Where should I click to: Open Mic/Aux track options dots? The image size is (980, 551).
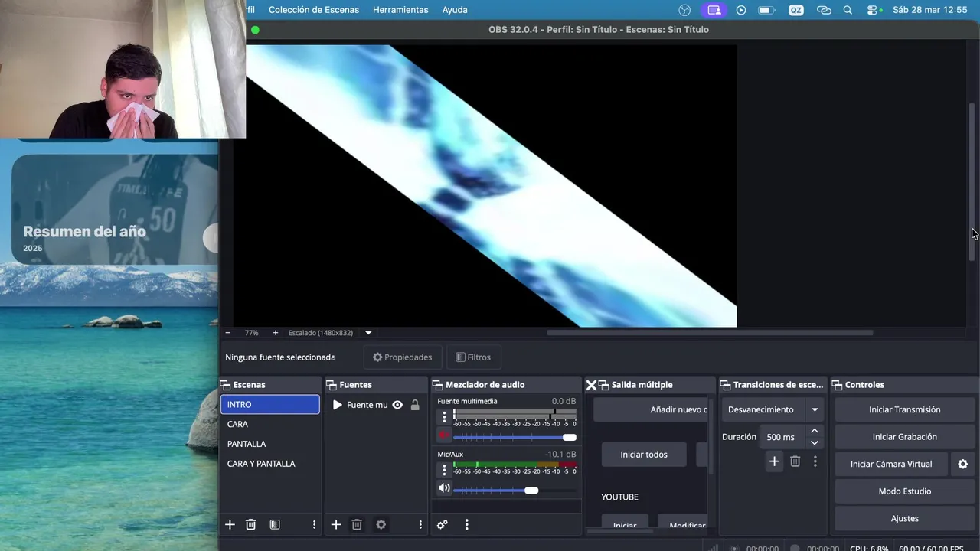point(444,470)
